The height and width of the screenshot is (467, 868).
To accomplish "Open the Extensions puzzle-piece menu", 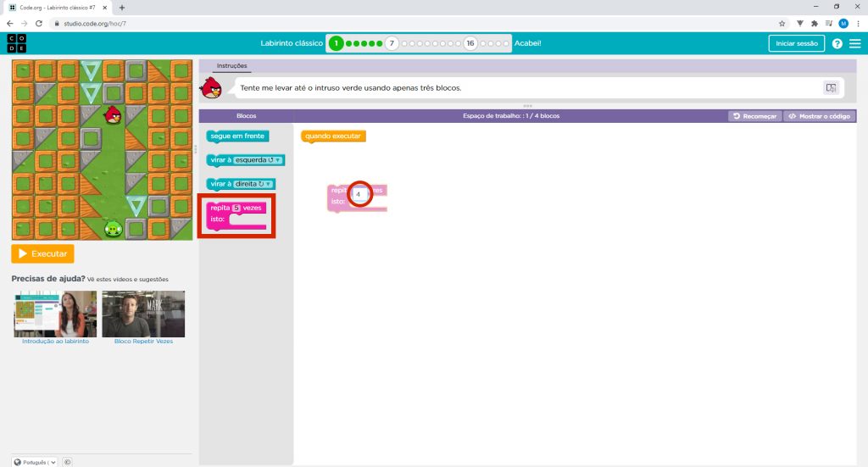I will (x=814, y=23).
